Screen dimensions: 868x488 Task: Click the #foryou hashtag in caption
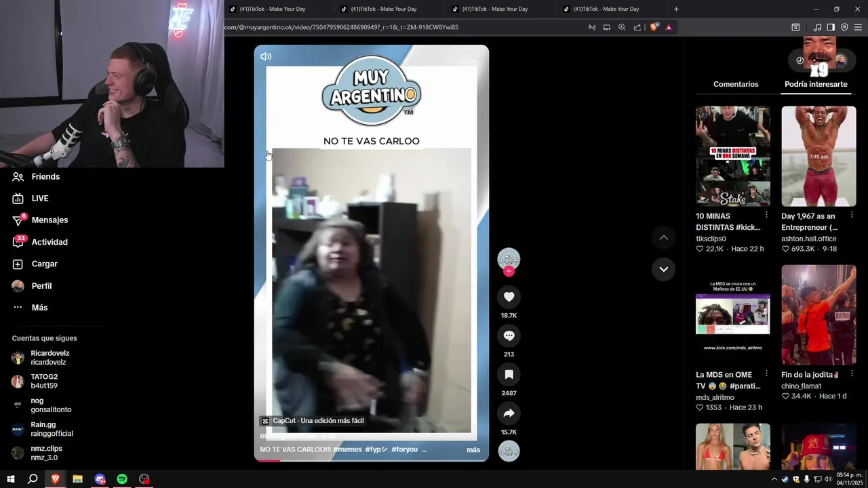pyautogui.click(x=404, y=449)
